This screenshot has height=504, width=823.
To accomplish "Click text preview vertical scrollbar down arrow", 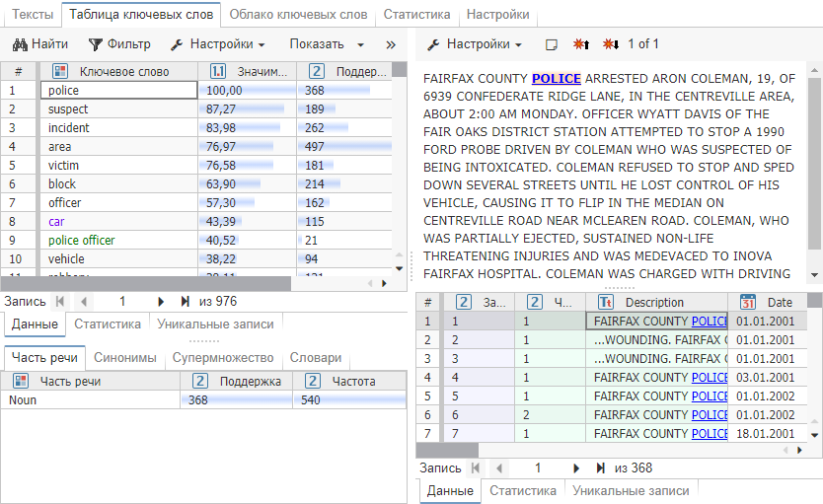I will (814, 275).
